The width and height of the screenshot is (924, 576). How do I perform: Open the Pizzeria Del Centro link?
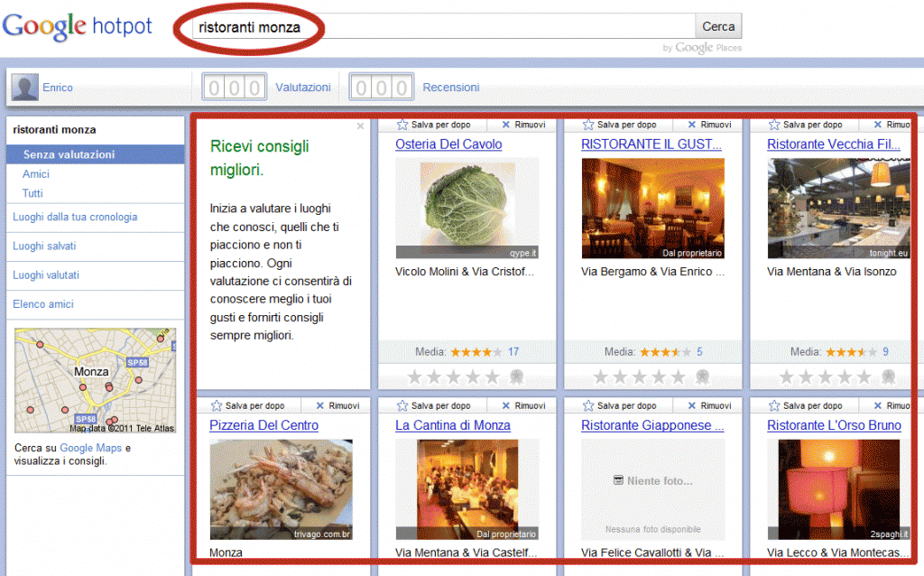tap(264, 425)
